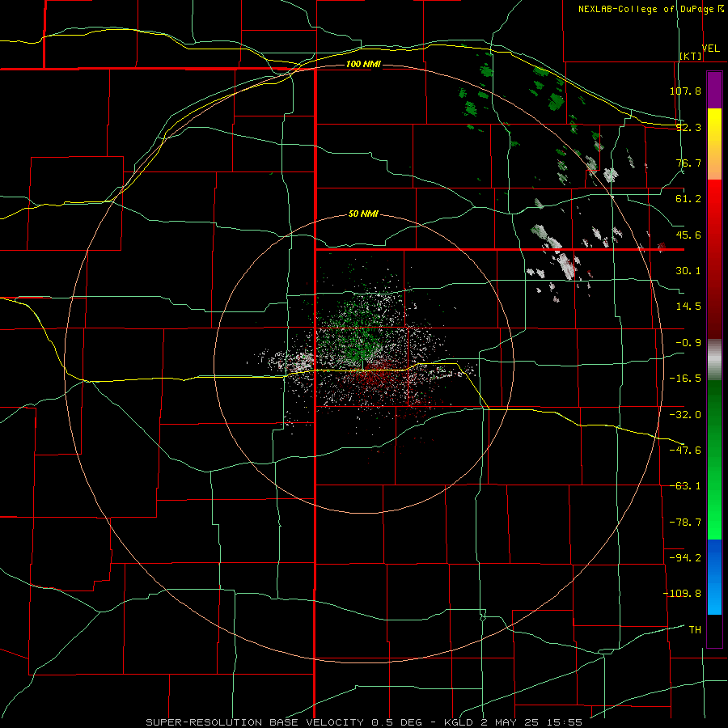Click the -78.7 legend value

click(x=685, y=523)
